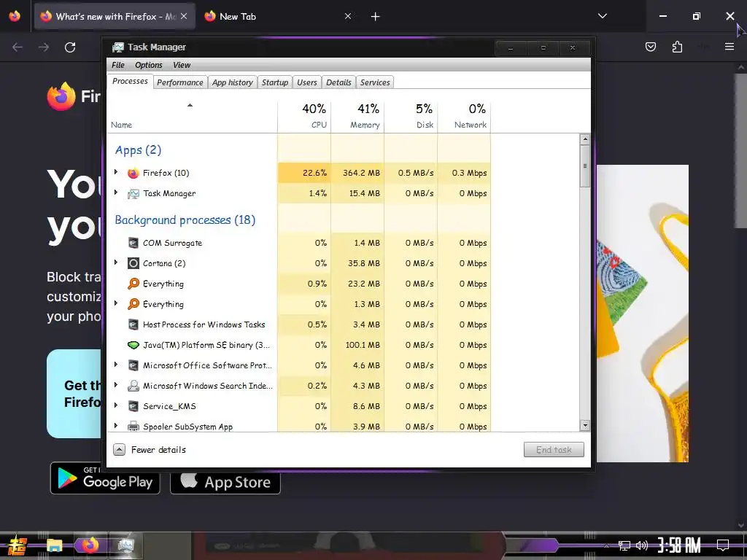
Task: Sort processes by the CPU column header
Action: click(304, 116)
